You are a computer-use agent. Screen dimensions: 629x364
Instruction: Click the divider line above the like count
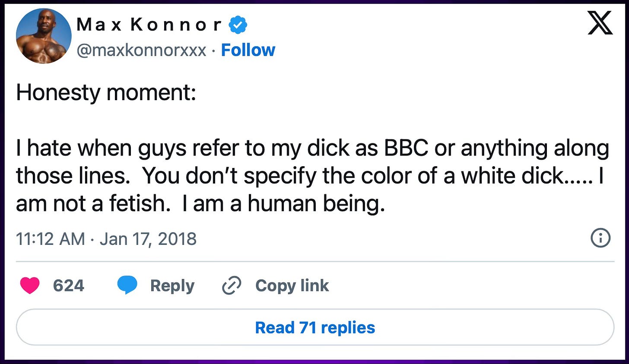click(x=315, y=262)
